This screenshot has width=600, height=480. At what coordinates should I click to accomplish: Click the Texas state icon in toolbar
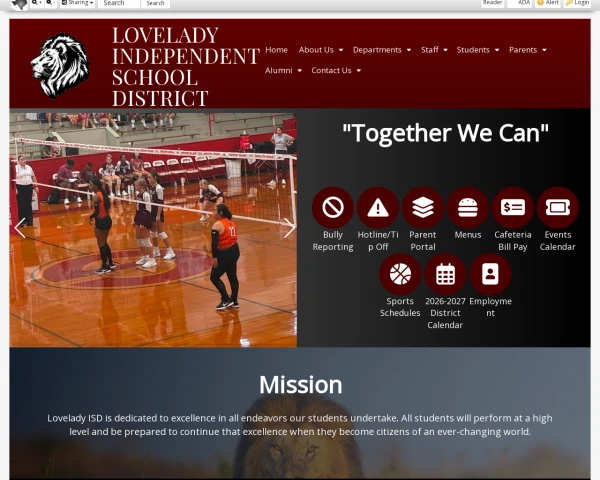click(x=19, y=4)
